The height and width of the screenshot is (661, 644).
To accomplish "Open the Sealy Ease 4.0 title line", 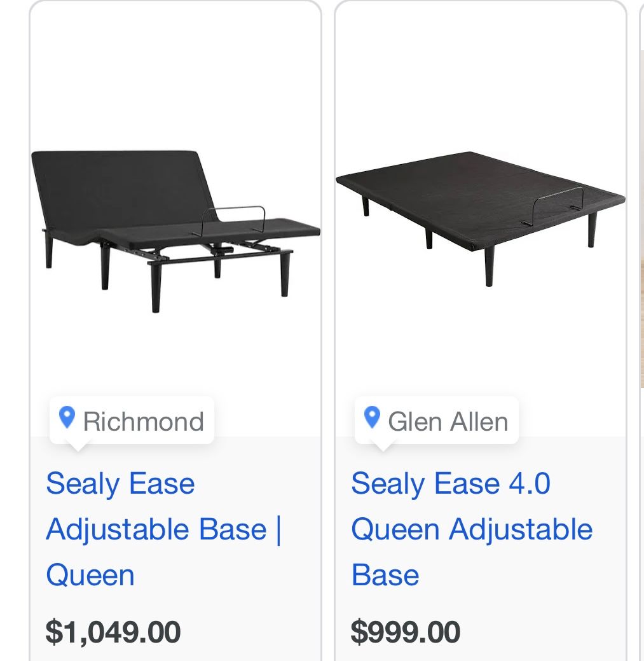I will 450,484.
